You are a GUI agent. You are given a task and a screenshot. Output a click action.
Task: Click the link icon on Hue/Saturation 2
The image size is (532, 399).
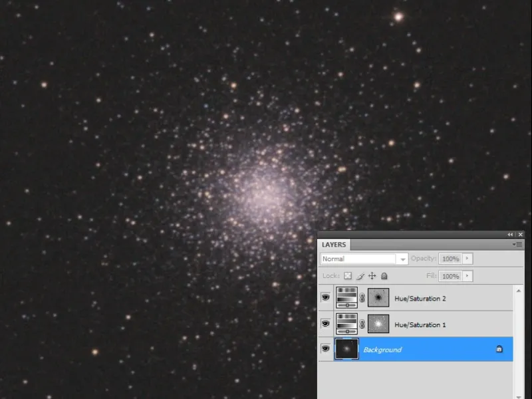[x=362, y=299]
